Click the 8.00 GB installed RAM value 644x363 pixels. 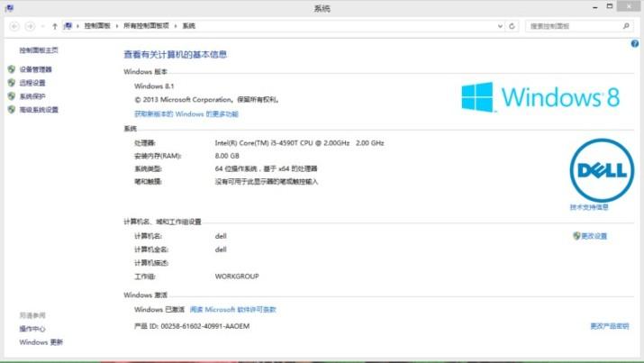click(227, 156)
